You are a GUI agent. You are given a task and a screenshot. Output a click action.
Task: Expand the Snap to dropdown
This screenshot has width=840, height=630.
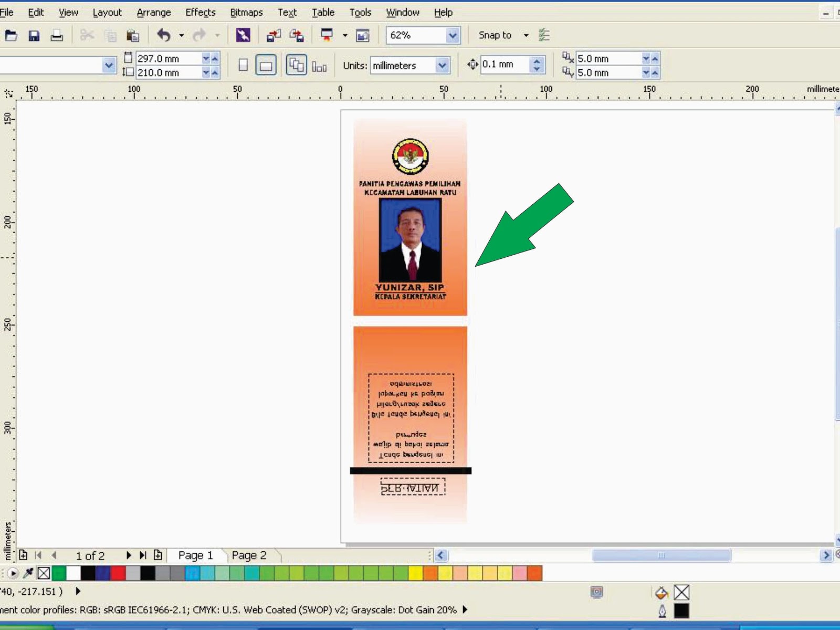click(x=526, y=35)
